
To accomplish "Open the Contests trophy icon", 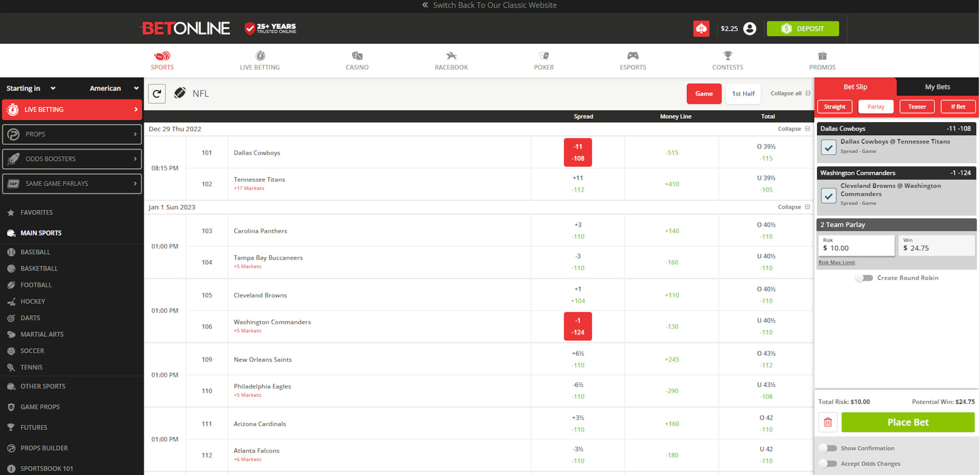I will (728, 55).
